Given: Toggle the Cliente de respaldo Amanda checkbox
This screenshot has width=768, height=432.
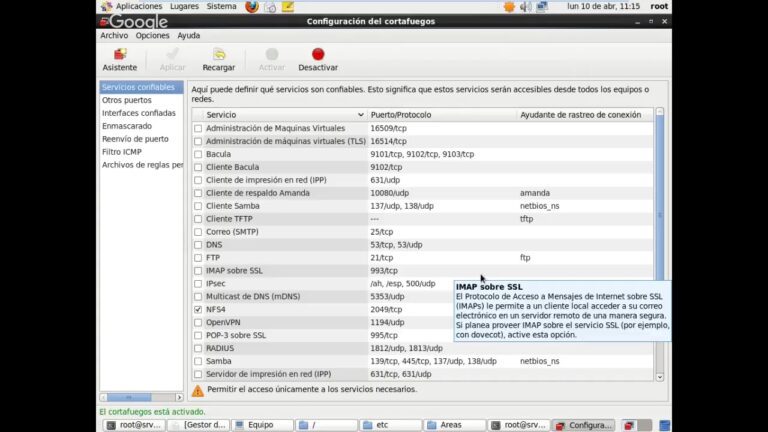Looking at the screenshot, I should (x=198, y=193).
